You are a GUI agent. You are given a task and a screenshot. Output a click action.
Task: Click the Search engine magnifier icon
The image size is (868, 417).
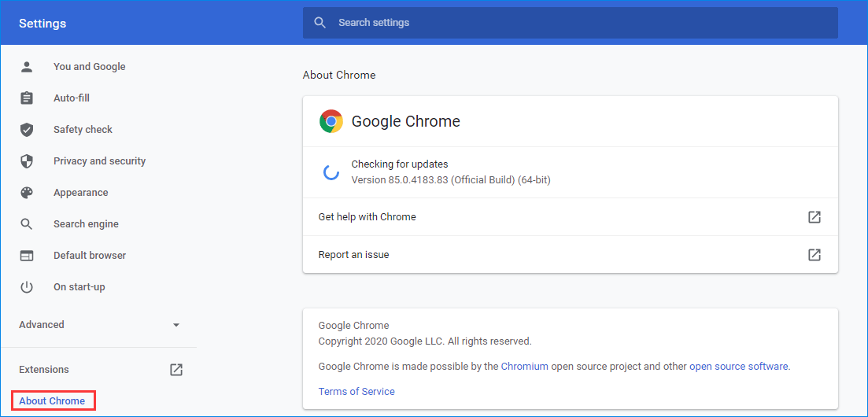[27, 224]
